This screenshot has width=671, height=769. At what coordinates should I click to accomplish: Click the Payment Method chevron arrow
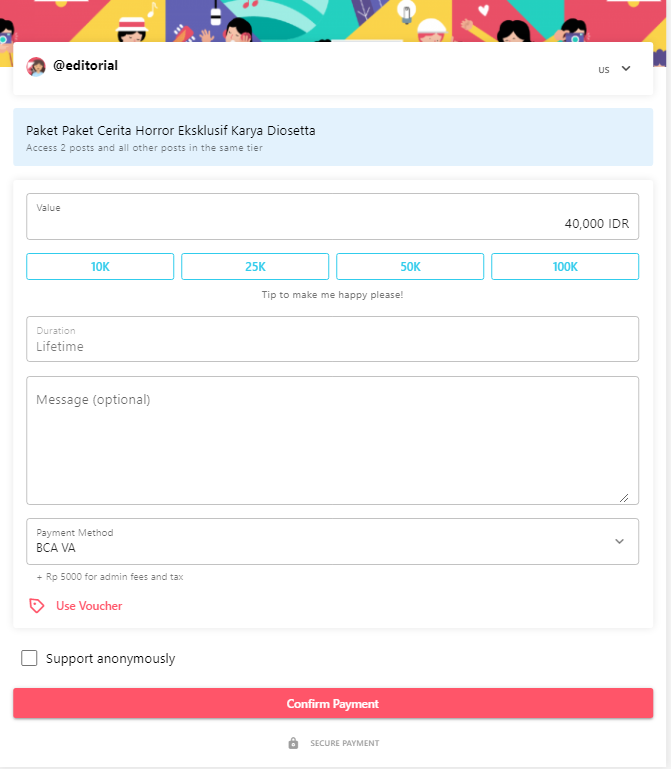[619, 541]
